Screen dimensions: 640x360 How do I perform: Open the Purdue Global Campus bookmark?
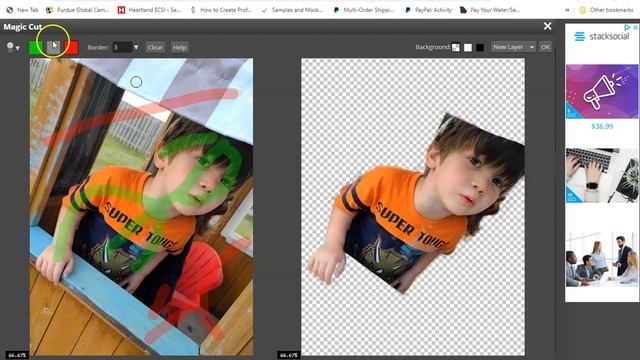click(x=78, y=10)
